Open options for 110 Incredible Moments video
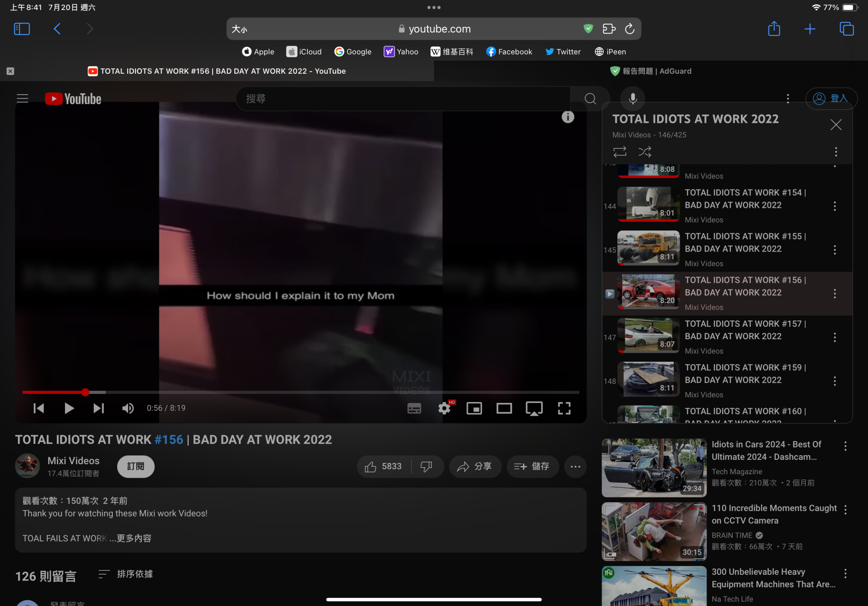Viewport: 868px width, 606px height. [845, 510]
